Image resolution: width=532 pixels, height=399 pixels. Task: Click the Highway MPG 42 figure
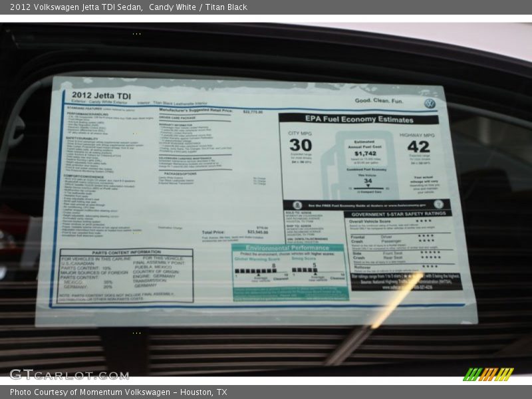pyautogui.click(x=418, y=146)
